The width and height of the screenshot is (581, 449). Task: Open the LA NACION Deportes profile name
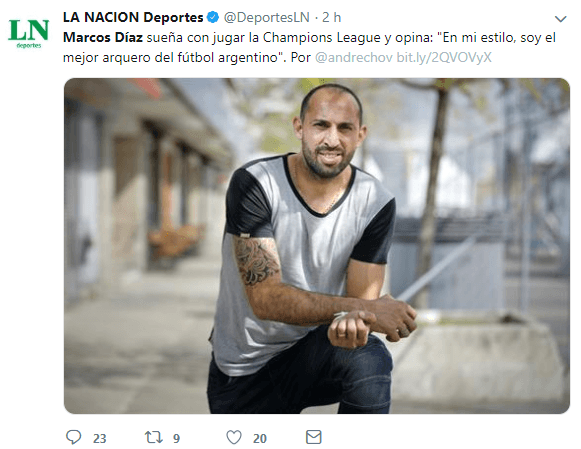click(x=133, y=17)
